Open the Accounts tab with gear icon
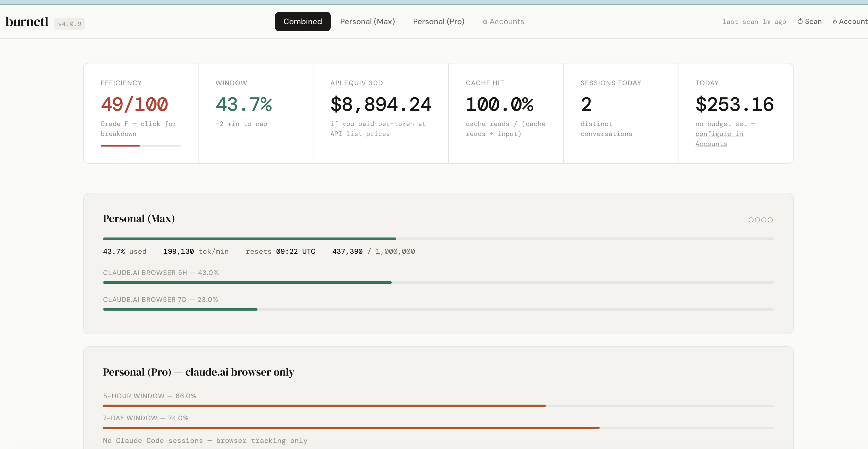 [x=503, y=21]
